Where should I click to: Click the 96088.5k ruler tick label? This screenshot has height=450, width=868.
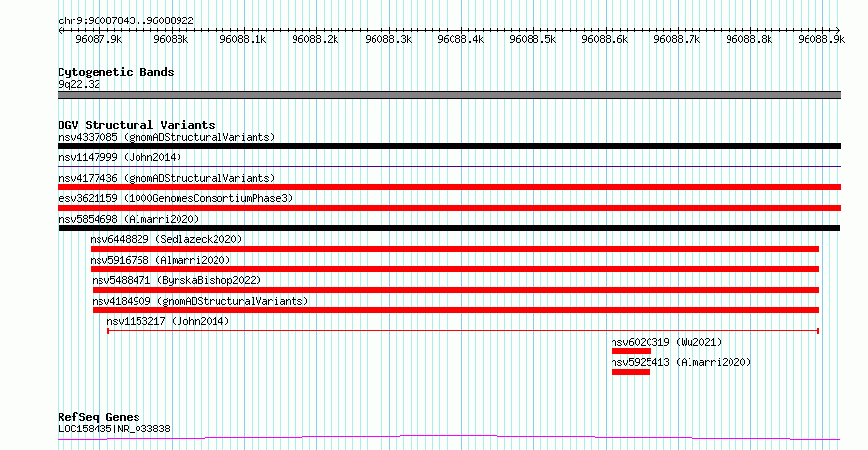533,39
